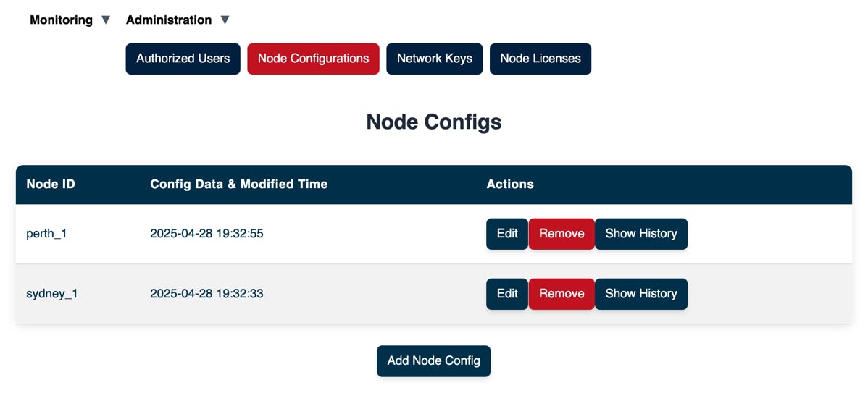Screen dimensions: 868x414
Task: Select the perth_1 node ID cell
Action: (x=46, y=234)
